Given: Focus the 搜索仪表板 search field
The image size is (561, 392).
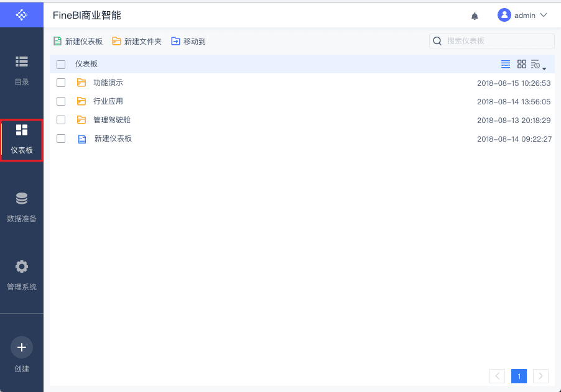Looking at the screenshot, I should point(491,41).
